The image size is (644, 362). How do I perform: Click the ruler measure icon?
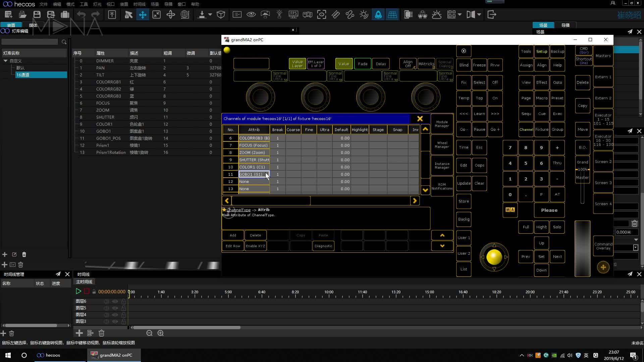(336, 14)
